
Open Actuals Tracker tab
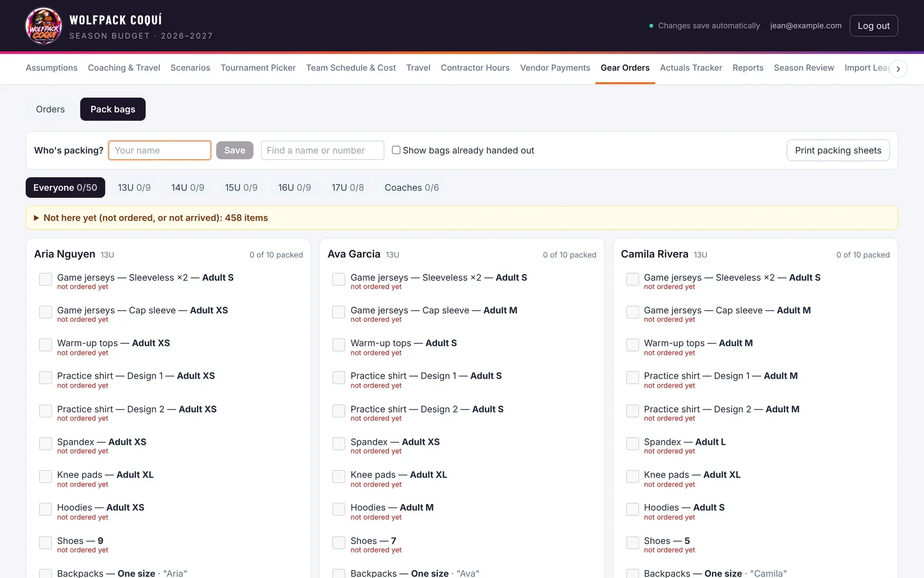pyautogui.click(x=691, y=68)
